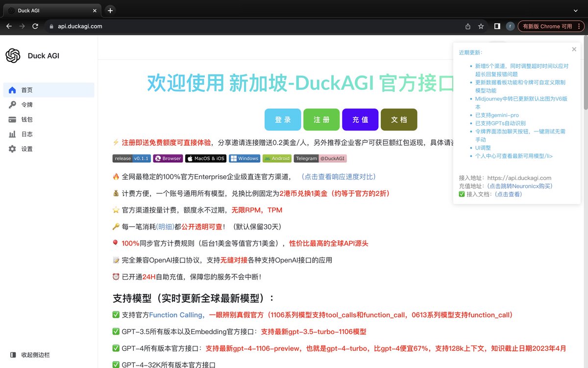588x368 pixels.
Task: Close the Duck AGI browser tab
Action: tap(94, 10)
